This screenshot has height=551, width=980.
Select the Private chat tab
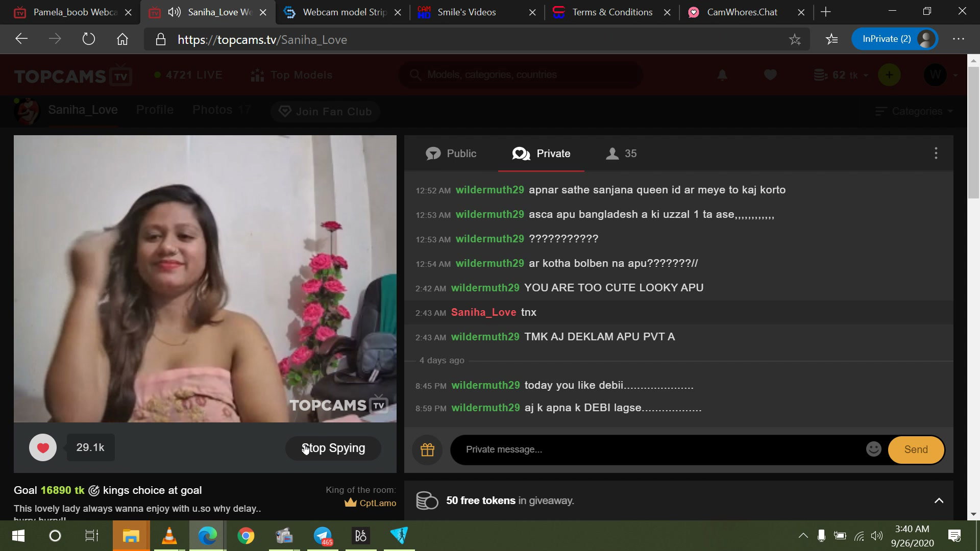[541, 154]
